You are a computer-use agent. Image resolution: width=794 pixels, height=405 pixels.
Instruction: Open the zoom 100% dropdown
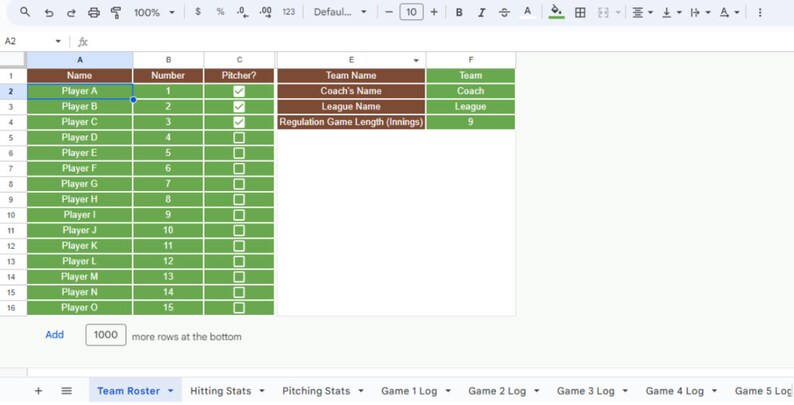tap(154, 13)
